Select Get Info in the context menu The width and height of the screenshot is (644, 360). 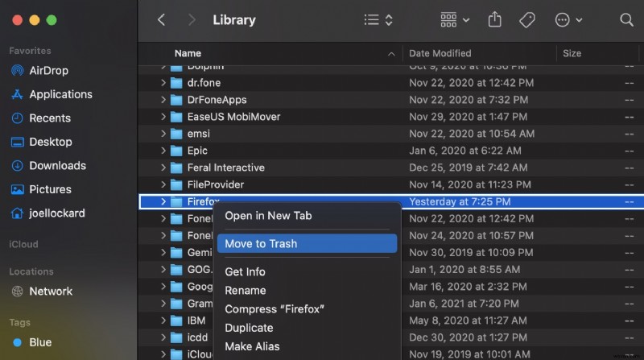point(245,271)
